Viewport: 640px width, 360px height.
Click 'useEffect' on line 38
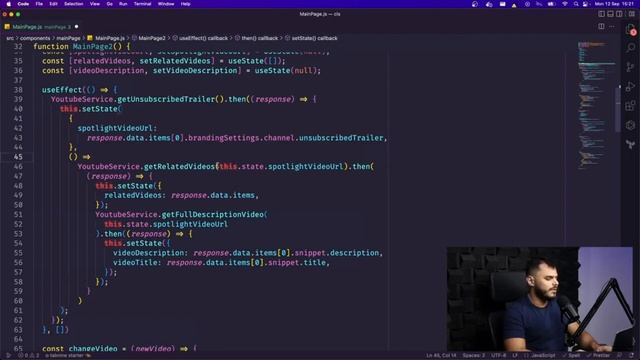click(x=62, y=90)
